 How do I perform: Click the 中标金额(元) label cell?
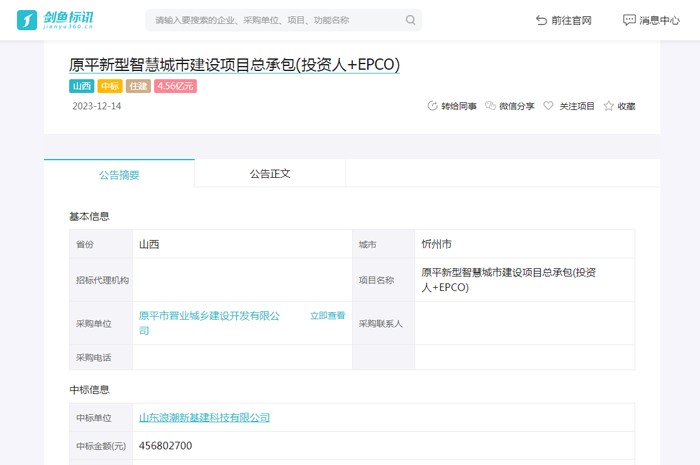[x=101, y=446]
